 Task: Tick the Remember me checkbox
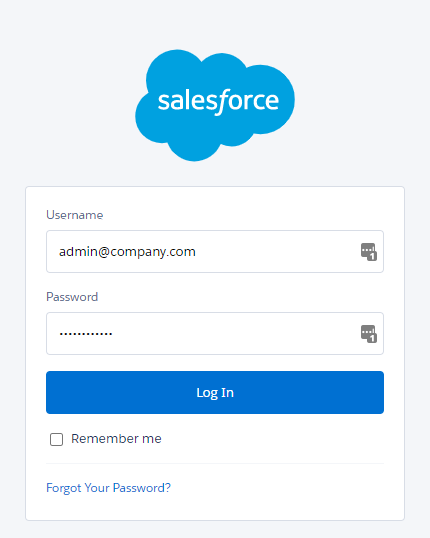[56, 439]
